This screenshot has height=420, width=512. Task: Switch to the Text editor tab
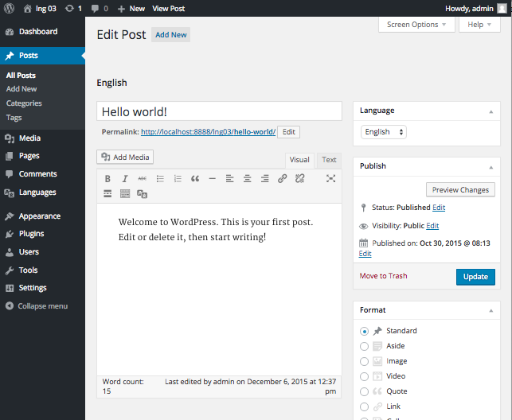pos(329,160)
